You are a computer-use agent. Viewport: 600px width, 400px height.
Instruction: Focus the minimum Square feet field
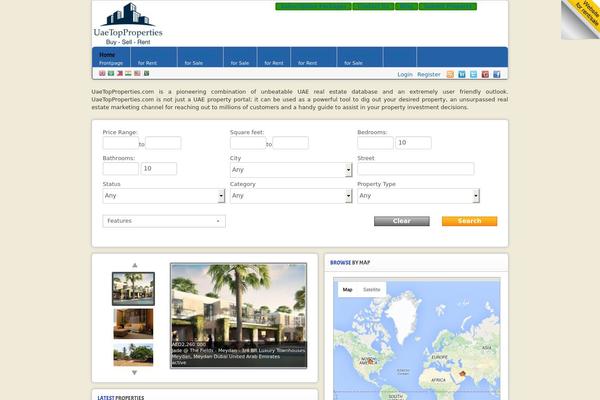pyautogui.click(x=248, y=143)
